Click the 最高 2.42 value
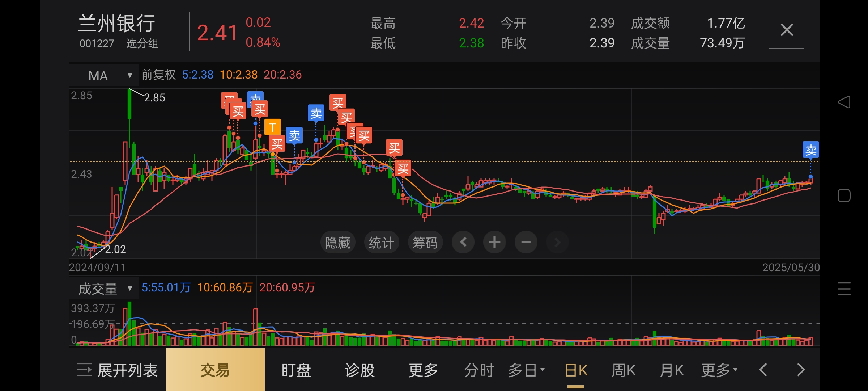 [472, 23]
